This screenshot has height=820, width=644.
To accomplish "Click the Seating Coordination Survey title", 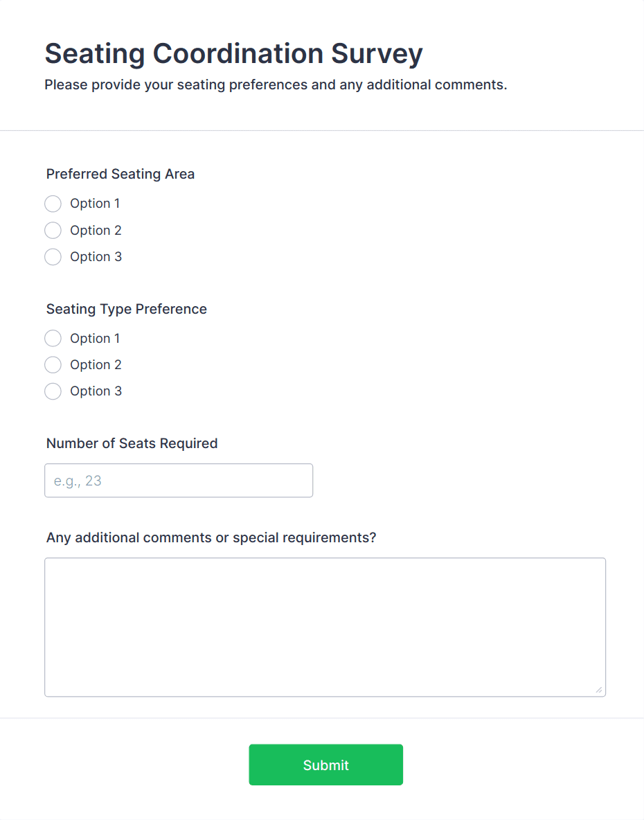I will pyautogui.click(x=233, y=53).
